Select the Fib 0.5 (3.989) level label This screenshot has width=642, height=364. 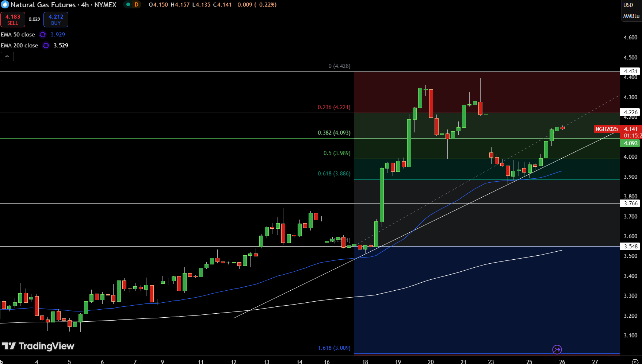coord(337,153)
